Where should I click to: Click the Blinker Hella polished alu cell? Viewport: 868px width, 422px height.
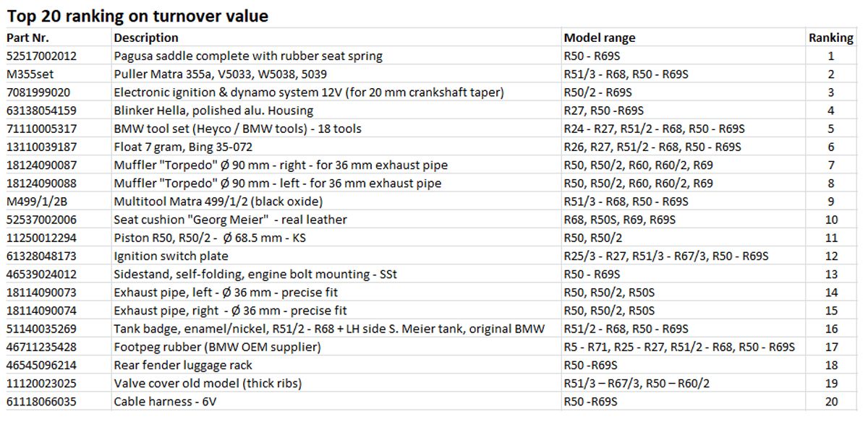click(336, 111)
